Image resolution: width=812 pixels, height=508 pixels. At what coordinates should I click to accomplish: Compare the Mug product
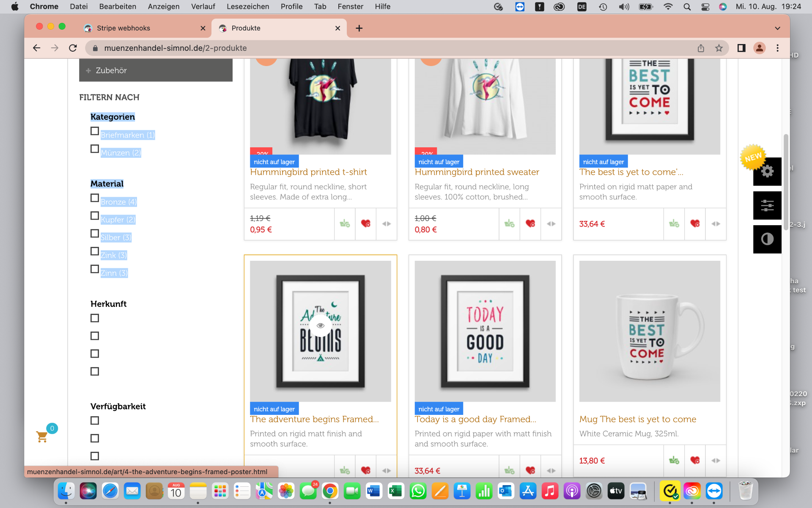pos(716,460)
